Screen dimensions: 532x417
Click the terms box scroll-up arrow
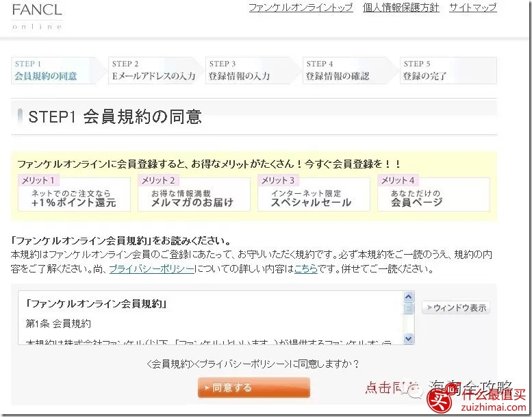409,297
